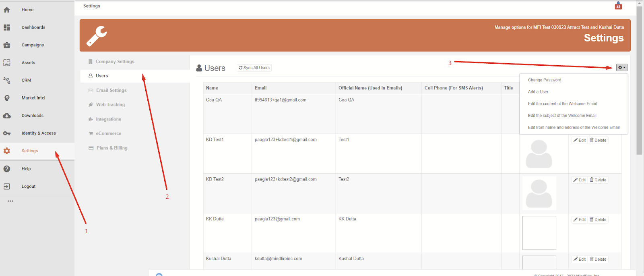Delete the KK Dutta user
The height and width of the screenshot is (276, 644).
tap(598, 220)
